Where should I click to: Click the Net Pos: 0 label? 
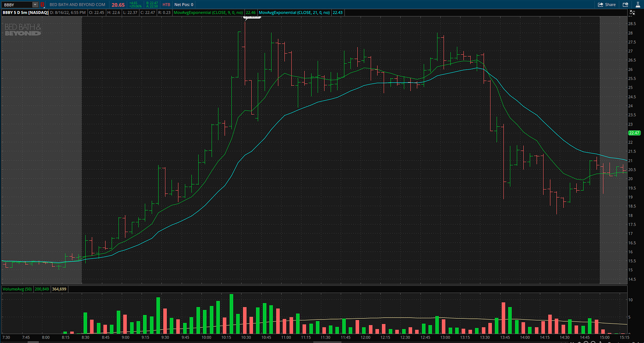click(x=184, y=4)
